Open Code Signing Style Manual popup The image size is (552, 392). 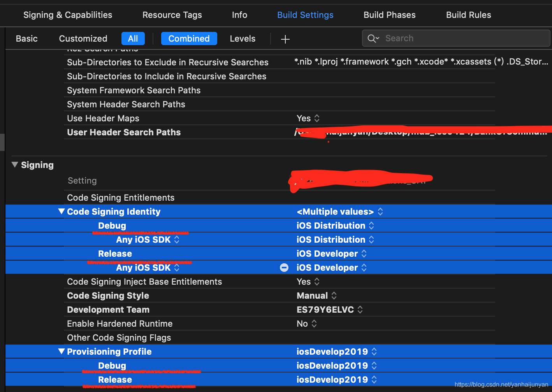pyautogui.click(x=317, y=296)
